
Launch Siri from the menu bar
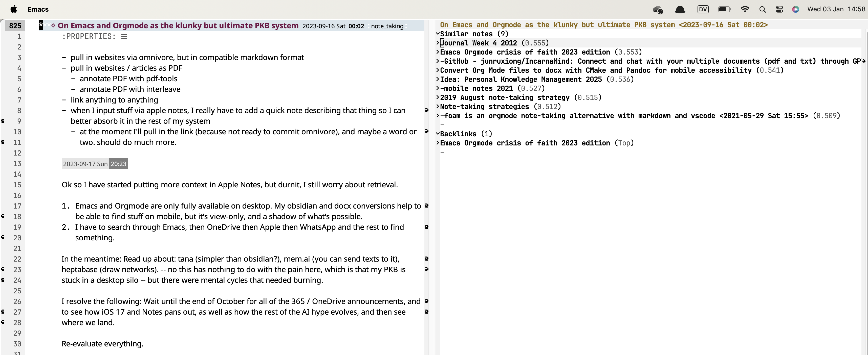(795, 9)
